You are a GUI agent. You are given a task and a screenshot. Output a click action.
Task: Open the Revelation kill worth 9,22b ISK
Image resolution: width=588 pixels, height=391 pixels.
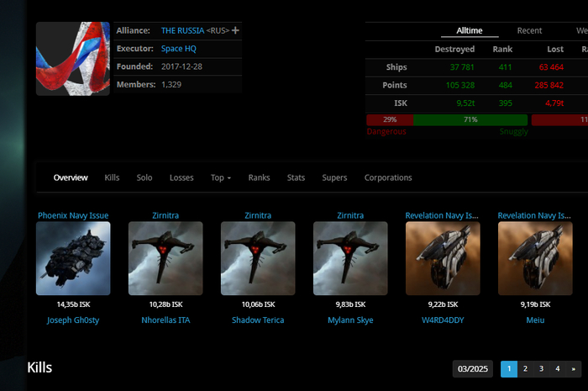pyautogui.click(x=443, y=258)
